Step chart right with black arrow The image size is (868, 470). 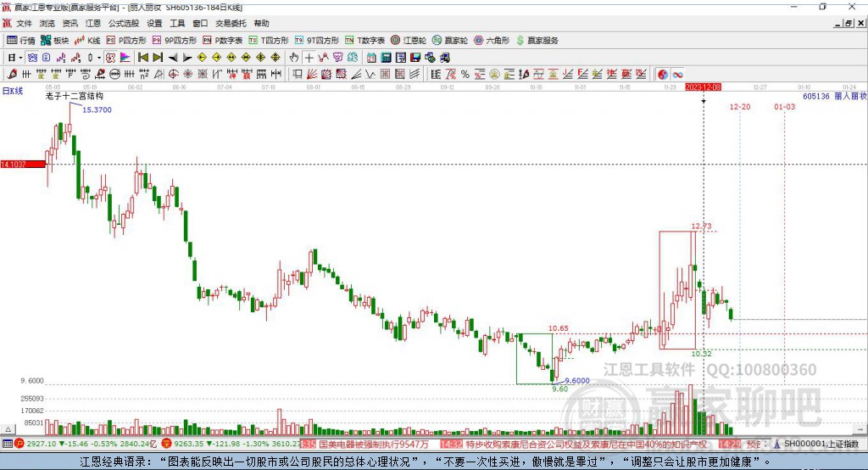tap(187, 58)
